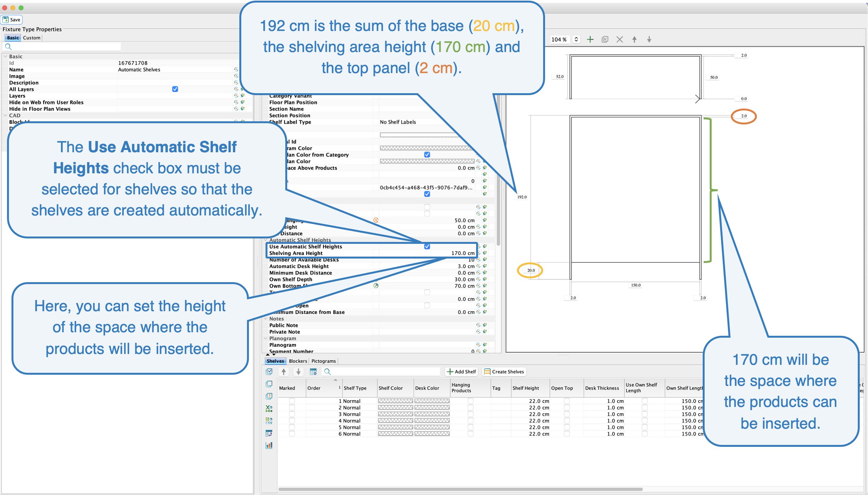868x496 pixels.
Task: Click the move up arrow in drawing toolbar
Action: pyautogui.click(x=634, y=40)
